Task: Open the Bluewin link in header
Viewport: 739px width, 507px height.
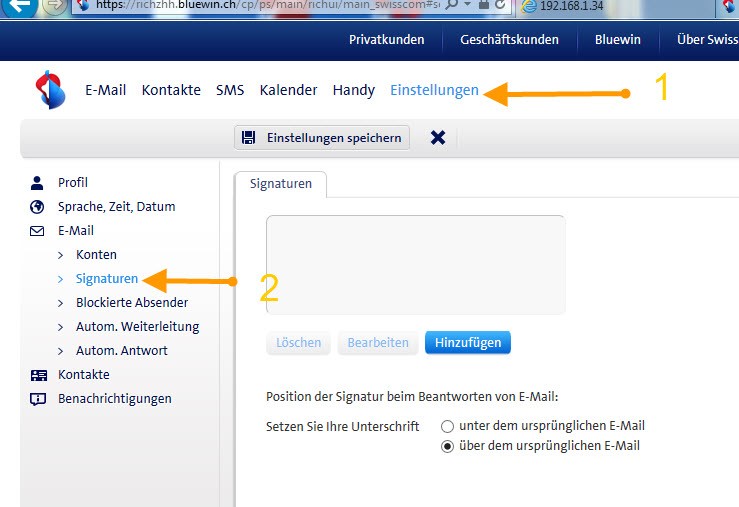Action: (x=618, y=40)
